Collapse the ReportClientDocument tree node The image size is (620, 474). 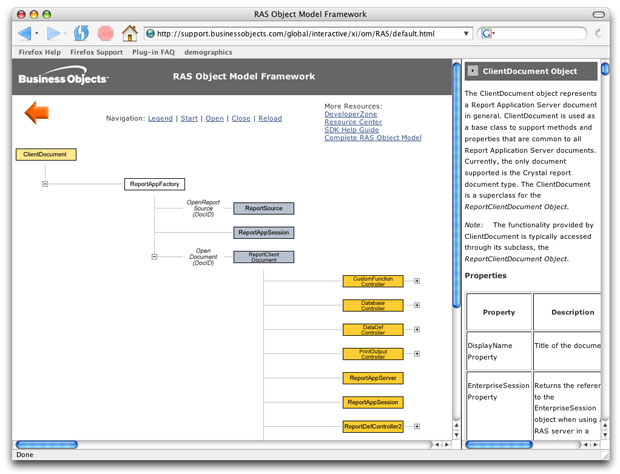(x=154, y=257)
